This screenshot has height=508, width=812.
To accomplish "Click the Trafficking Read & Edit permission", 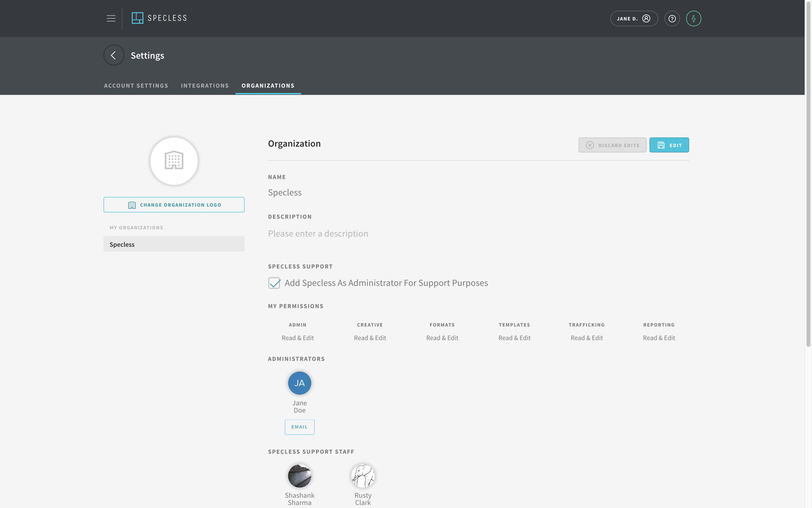I will coord(587,338).
